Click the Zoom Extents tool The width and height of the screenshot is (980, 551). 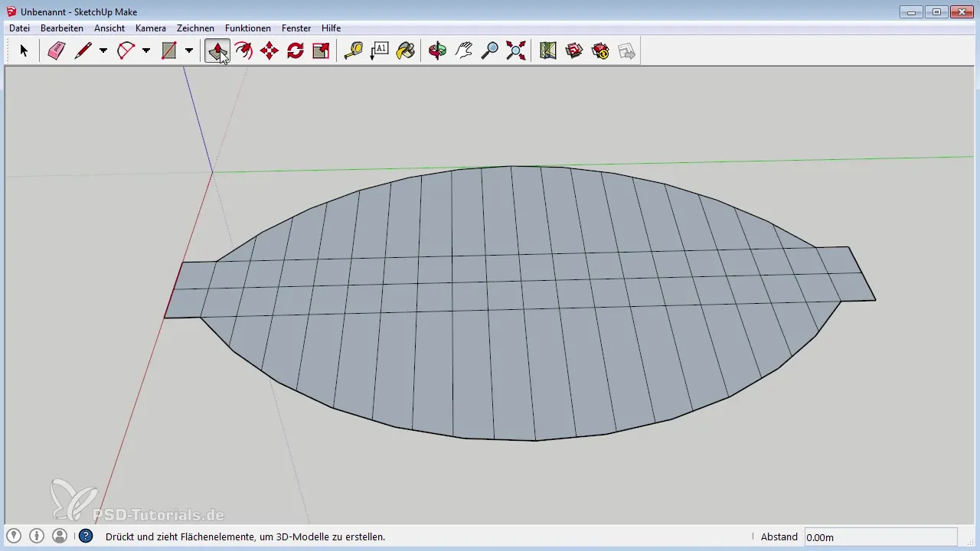[x=516, y=51]
